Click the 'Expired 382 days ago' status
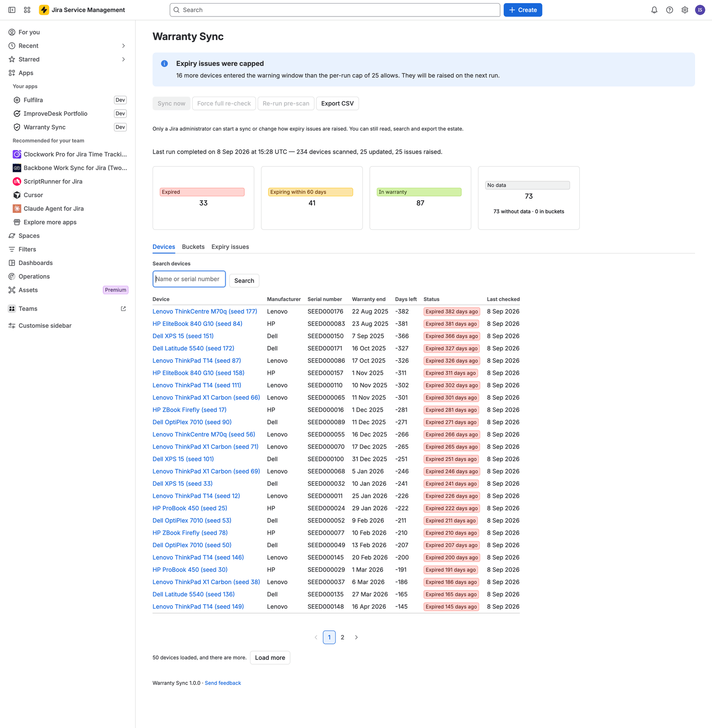 click(452, 312)
